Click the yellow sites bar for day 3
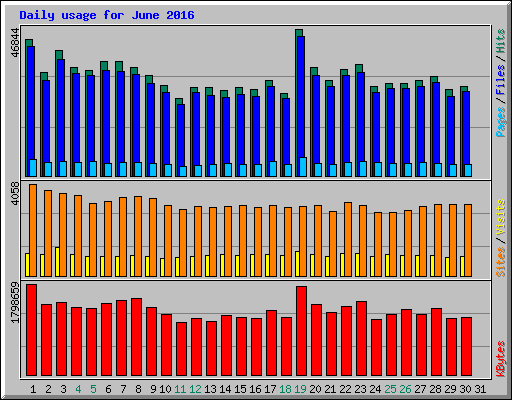The width and height of the screenshot is (512, 400). 57,262
